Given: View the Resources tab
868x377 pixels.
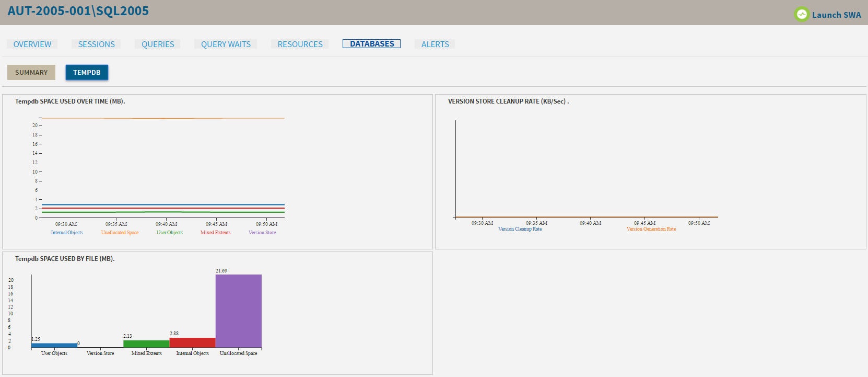Looking at the screenshot, I should pyautogui.click(x=300, y=44).
